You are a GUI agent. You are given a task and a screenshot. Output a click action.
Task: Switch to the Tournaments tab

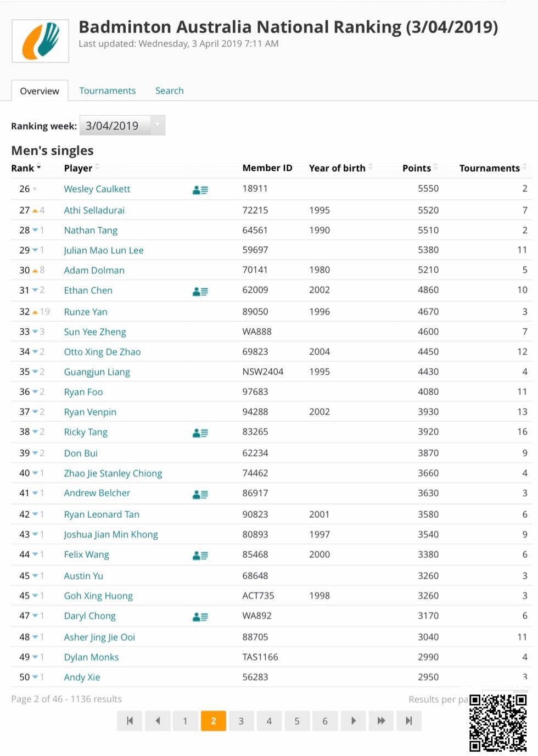[x=107, y=91]
